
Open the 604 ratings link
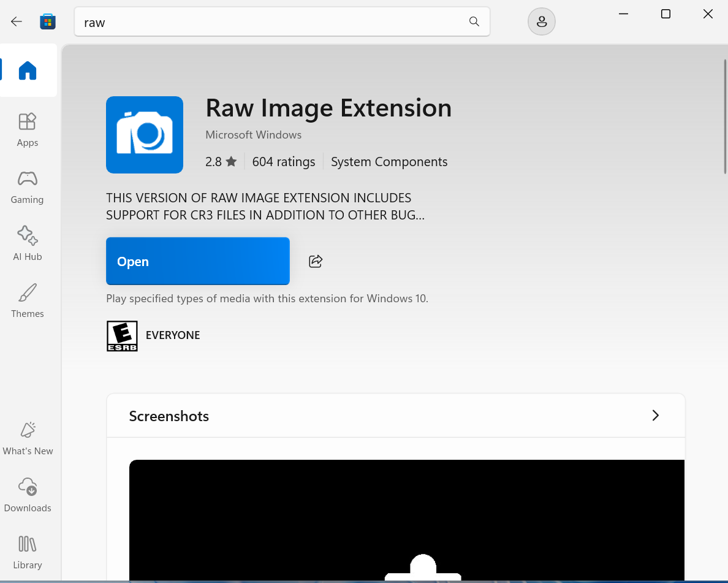[x=284, y=162]
